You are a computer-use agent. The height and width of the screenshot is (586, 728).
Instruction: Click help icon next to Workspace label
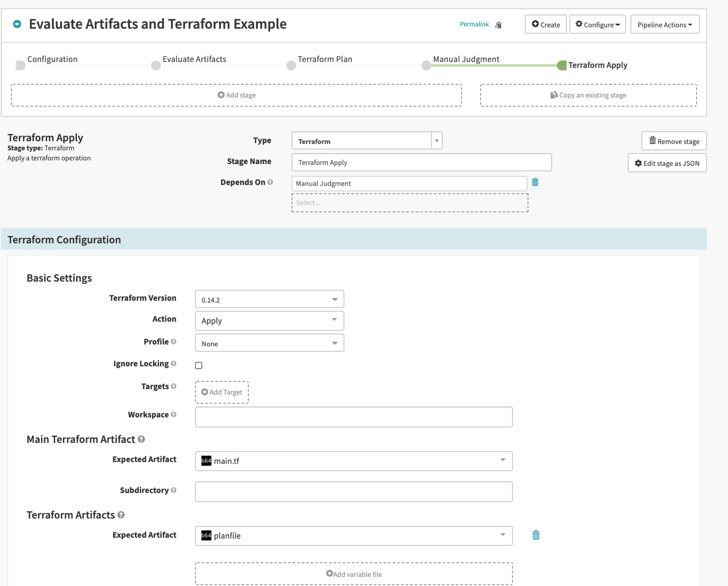pos(174,415)
